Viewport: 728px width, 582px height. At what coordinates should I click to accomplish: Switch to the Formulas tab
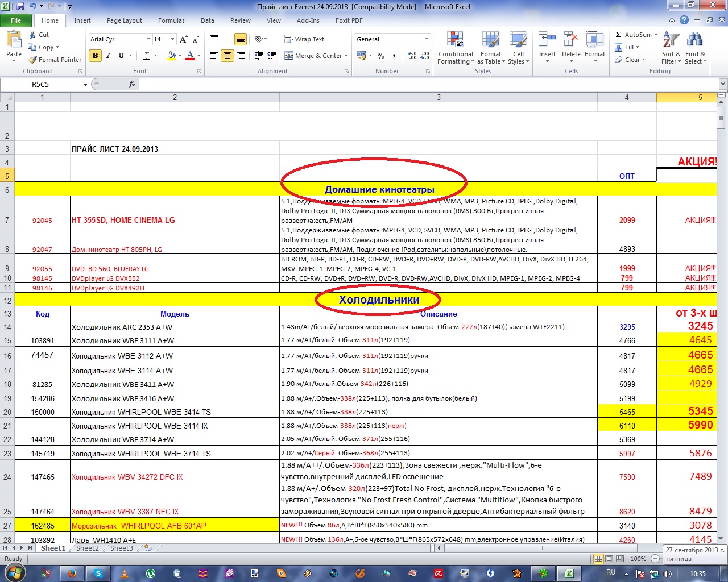coord(171,20)
